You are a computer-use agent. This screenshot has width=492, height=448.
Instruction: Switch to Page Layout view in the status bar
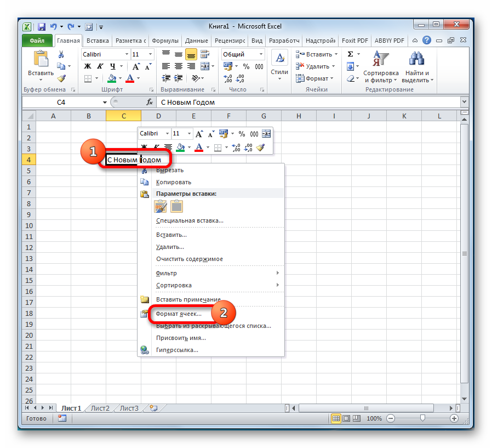347,418
